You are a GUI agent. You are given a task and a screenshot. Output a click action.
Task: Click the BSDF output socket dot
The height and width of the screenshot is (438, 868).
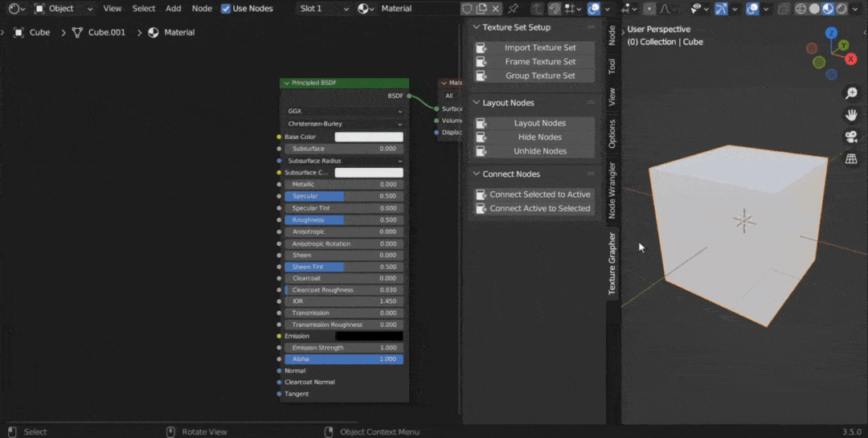(x=409, y=96)
